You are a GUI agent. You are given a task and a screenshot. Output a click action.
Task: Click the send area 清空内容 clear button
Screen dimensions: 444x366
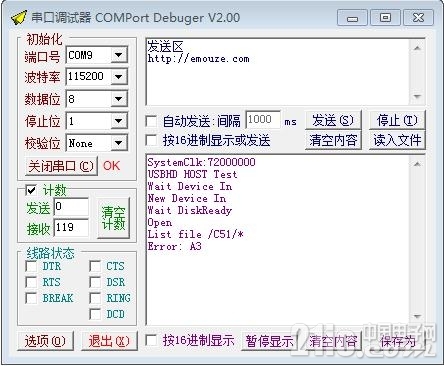[x=333, y=140]
